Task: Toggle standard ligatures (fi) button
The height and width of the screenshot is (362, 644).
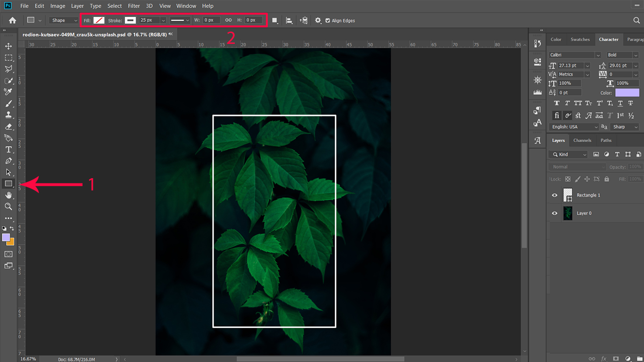Action: (557, 115)
